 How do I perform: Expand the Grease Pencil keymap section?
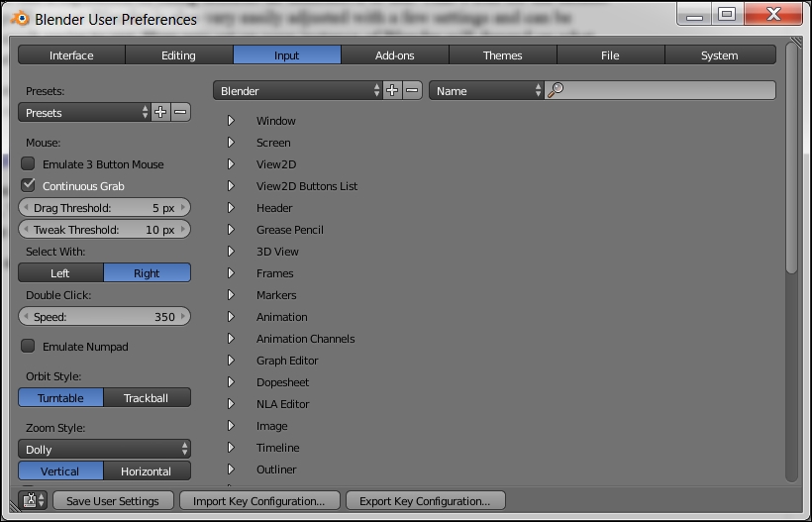[231, 229]
